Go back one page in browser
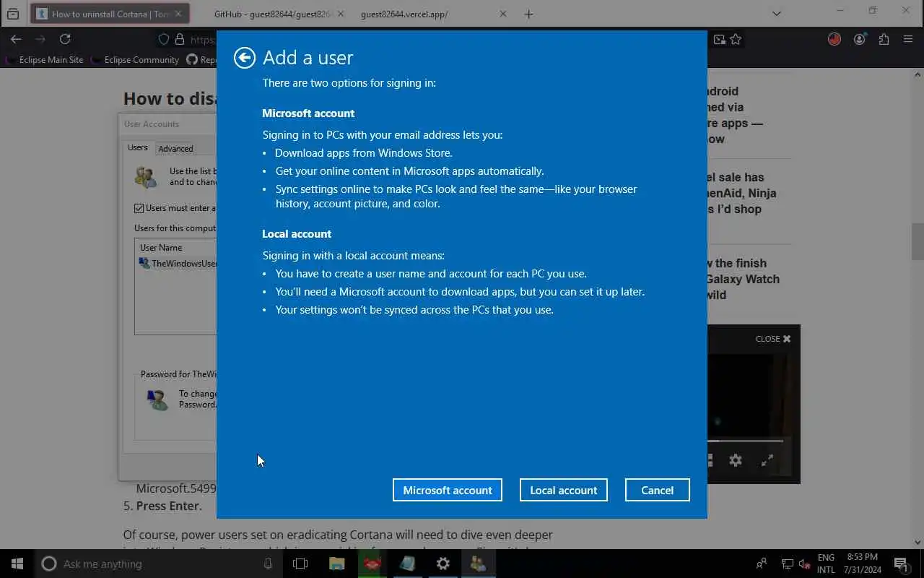 pyautogui.click(x=16, y=39)
